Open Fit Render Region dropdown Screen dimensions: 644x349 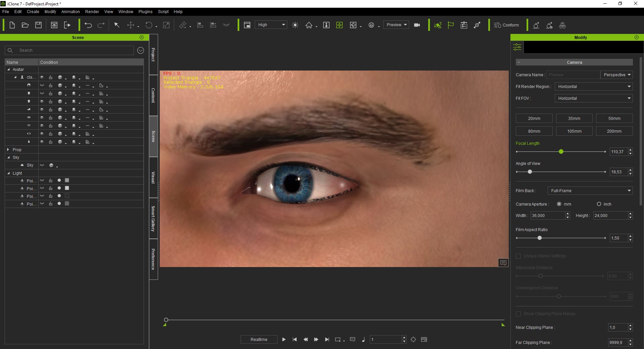pyautogui.click(x=593, y=87)
